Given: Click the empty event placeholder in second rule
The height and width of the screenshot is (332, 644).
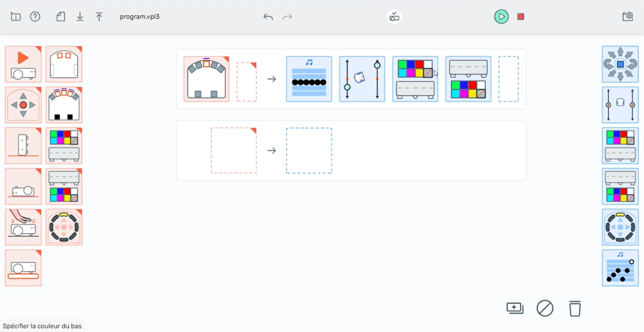Looking at the screenshot, I should (x=233, y=150).
